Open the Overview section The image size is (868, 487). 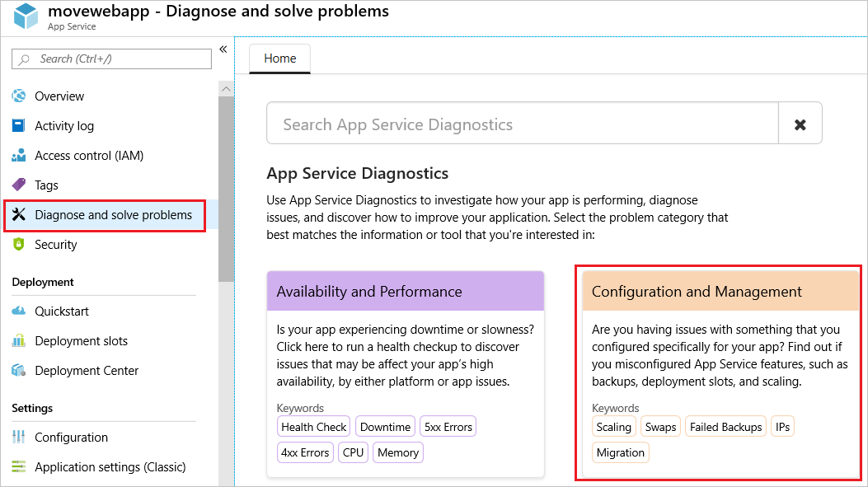coord(59,96)
